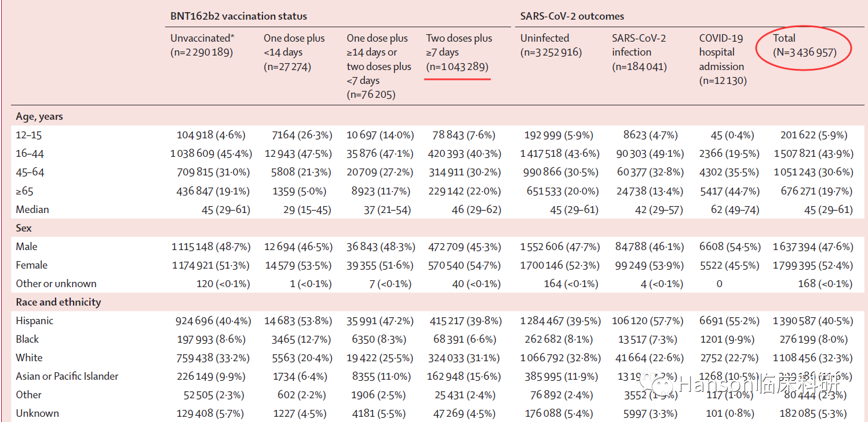Click cell '52 505 (2·3%)' in Other row
This screenshot has height=422, width=868.
tap(214, 395)
